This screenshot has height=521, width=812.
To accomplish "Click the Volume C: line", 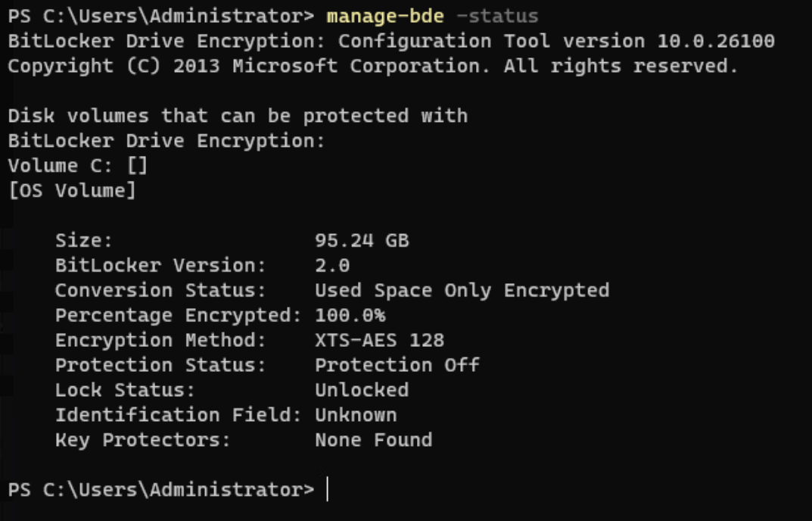I will click(77, 165).
